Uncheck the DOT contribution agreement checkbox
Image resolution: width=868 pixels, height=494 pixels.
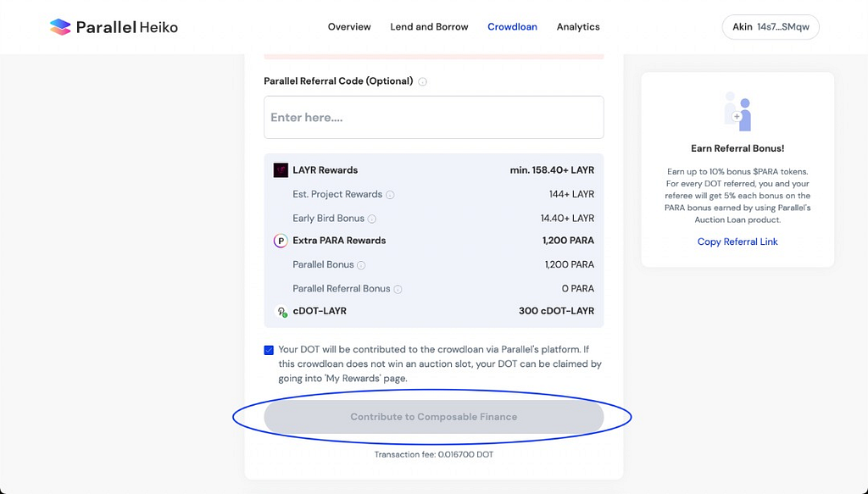(x=269, y=349)
